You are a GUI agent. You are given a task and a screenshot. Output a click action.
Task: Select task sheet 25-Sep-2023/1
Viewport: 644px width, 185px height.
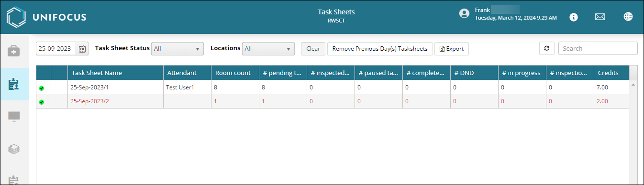point(89,87)
